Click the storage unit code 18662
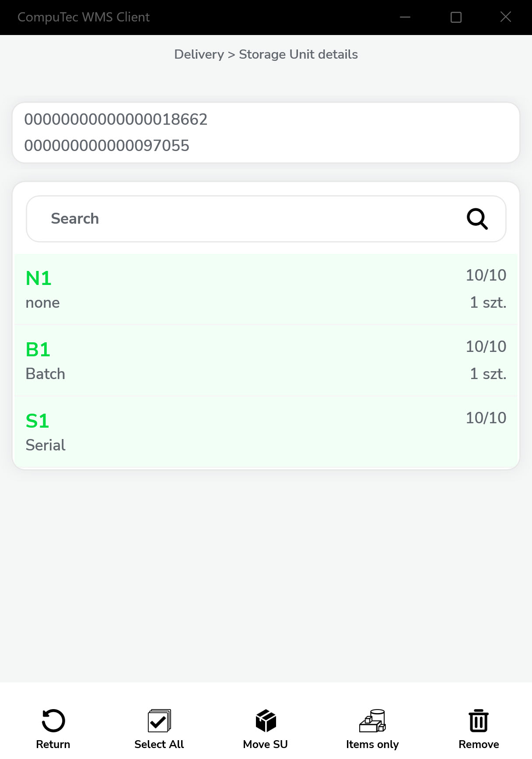The height and width of the screenshot is (759, 532). 116,119
